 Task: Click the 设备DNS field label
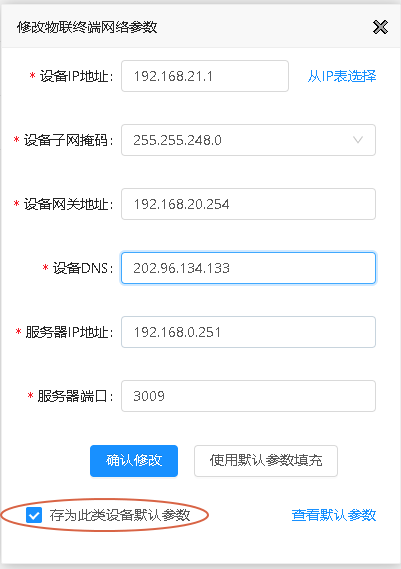click(x=83, y=268)
